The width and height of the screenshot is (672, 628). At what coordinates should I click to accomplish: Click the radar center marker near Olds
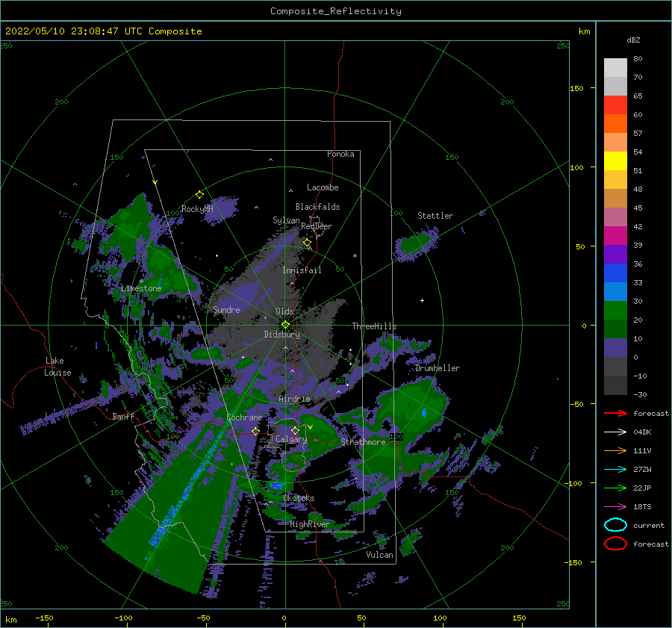[285, 325]
